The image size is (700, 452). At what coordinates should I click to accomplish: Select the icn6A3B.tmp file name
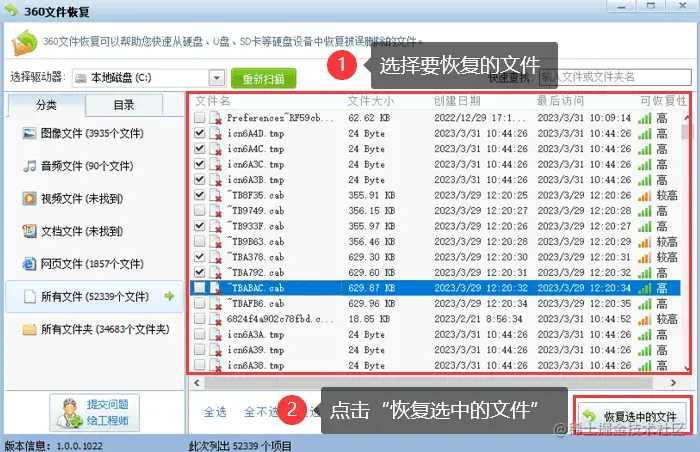[255, 180]
